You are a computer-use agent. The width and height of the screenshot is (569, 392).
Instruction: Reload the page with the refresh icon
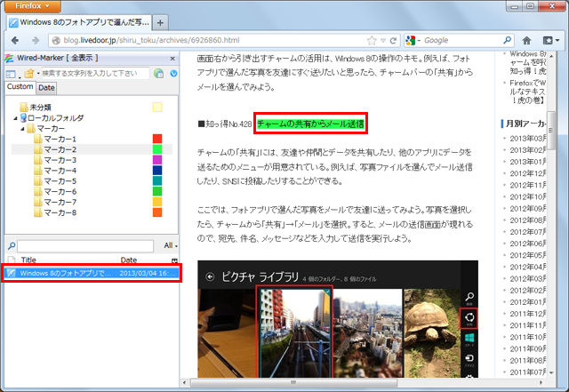393,41
